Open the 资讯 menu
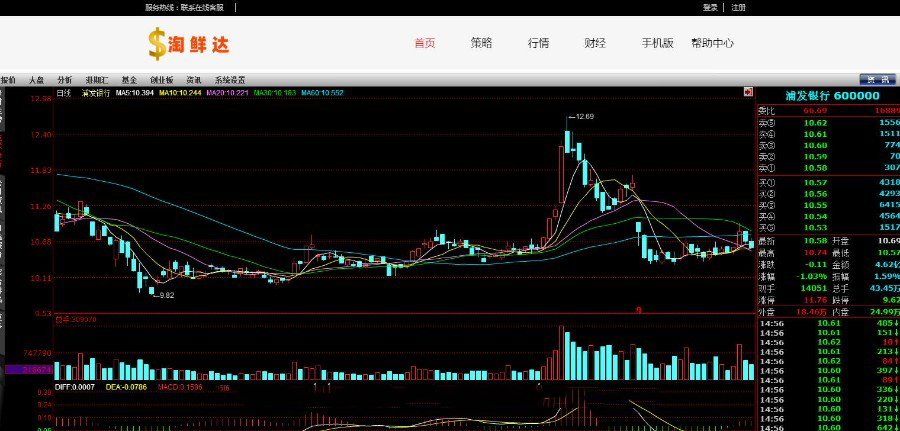This screenshot has width=900, height=431. click(x=193, y=80)
